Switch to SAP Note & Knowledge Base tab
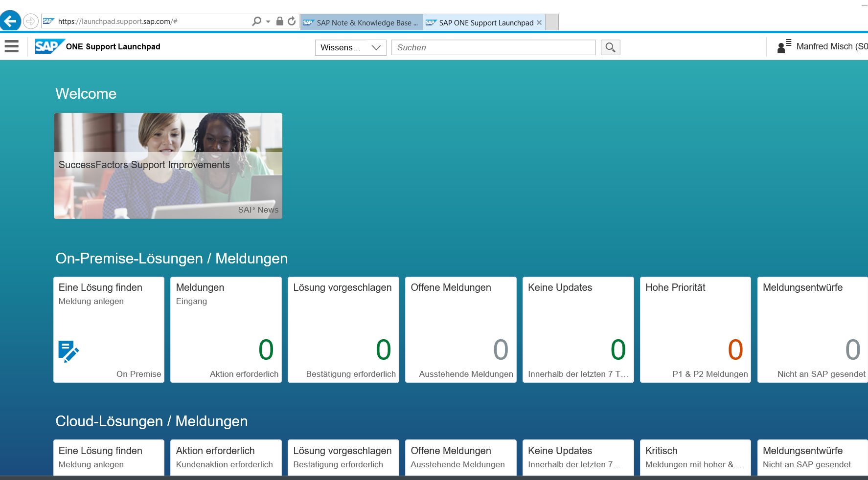Viewport: 868px width, 480px height. (362, 22)
